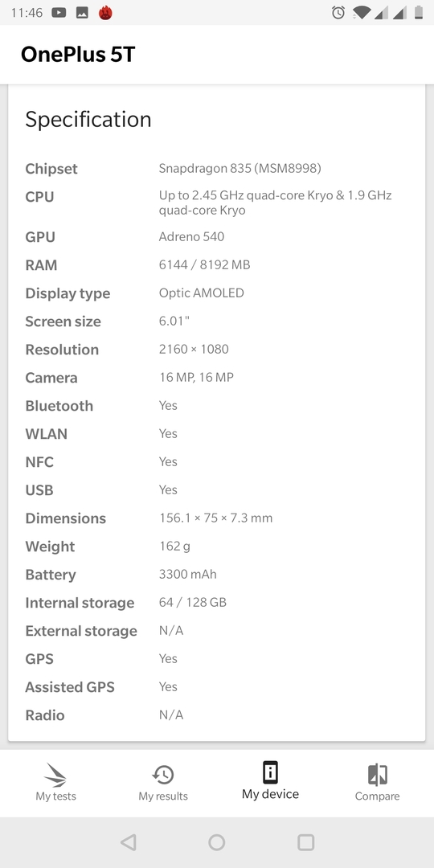Tap the red AnTuTu notification icon
The height and width of the screenshot is (868, 434).
pos(105,13)
